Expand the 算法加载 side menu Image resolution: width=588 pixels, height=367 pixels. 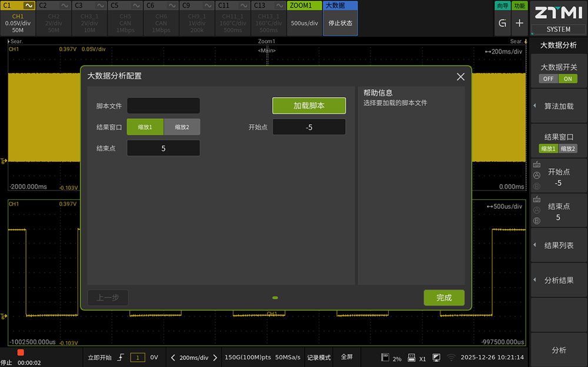559,106
